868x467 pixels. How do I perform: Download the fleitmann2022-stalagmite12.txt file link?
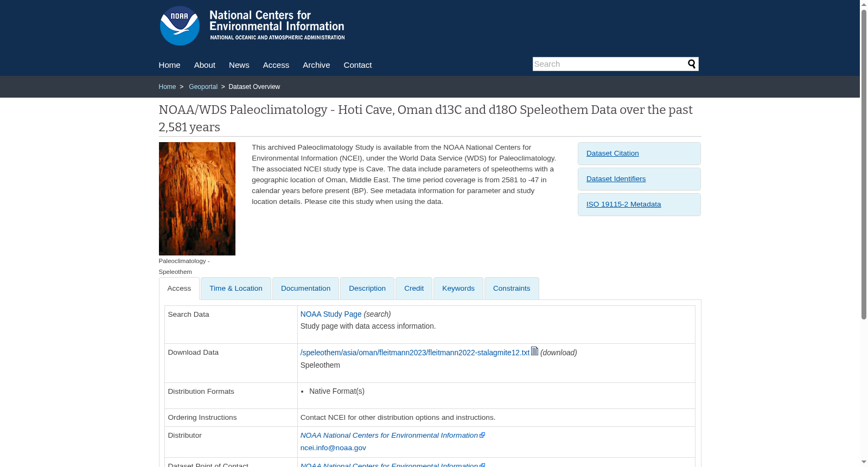point(415,353)
